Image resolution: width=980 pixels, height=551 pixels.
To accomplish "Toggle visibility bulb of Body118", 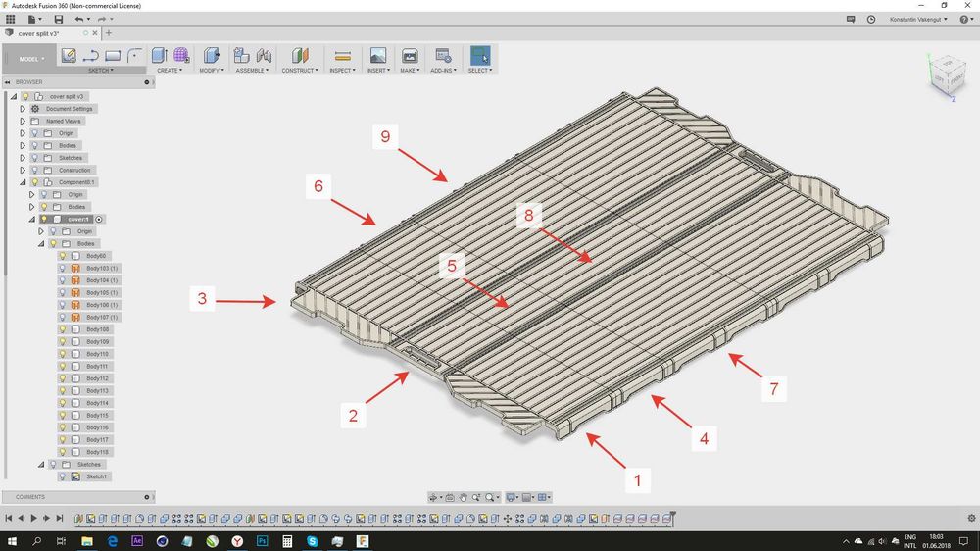I will click(x=63, y=452).
